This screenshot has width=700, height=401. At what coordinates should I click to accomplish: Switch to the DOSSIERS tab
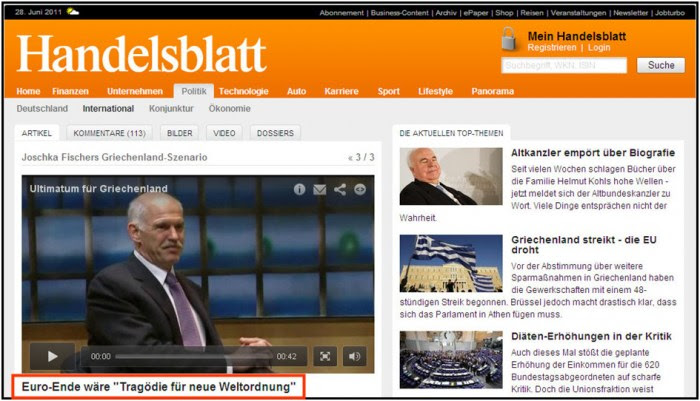pos(275,133)
